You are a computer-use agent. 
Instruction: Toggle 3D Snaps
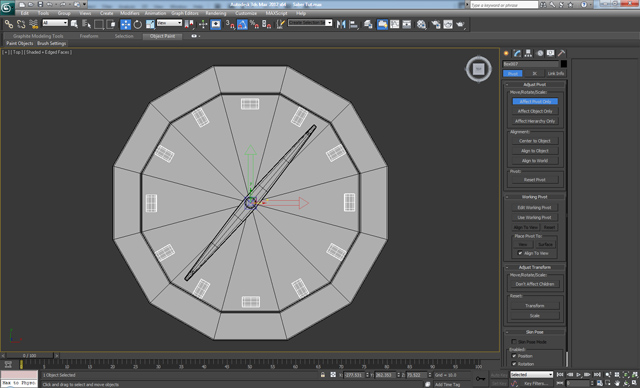[230, 24]
